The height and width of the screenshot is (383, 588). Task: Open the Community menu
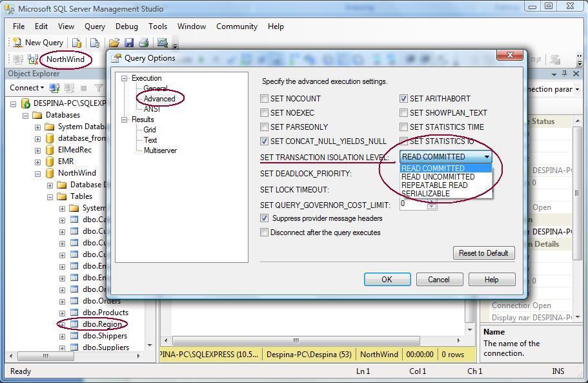click(237, 26)
